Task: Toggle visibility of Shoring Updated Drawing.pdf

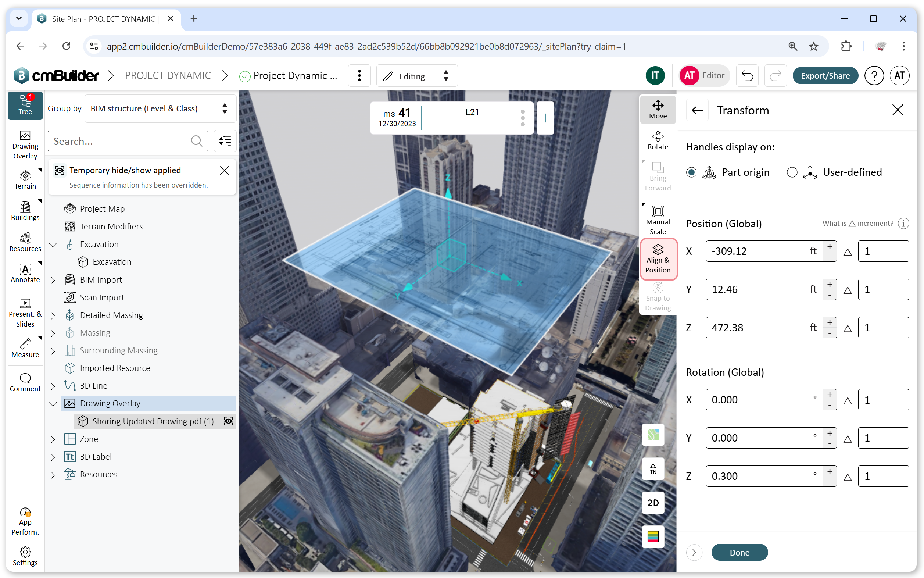Action: 228,421
